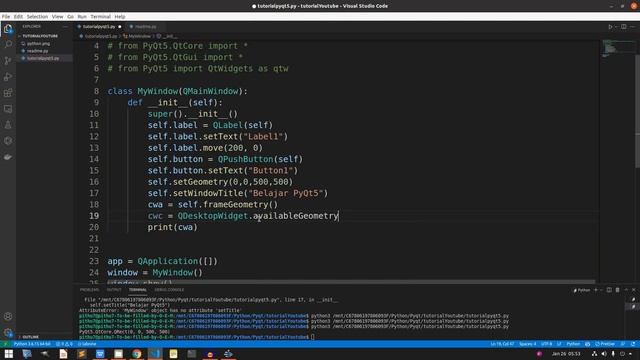The width and height of the screenshot is (640, 360).
Task: Click the Ln/Col position in status bar
Action: (x=502, y=344)
